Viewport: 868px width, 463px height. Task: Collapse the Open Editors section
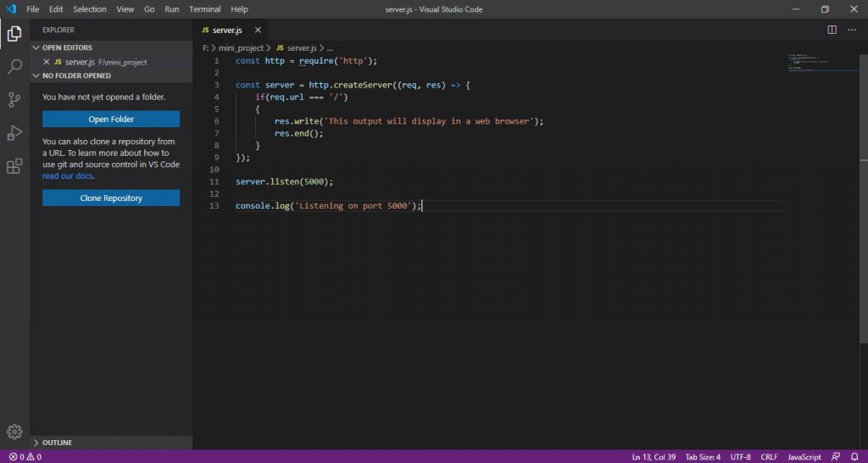[111, 47]
